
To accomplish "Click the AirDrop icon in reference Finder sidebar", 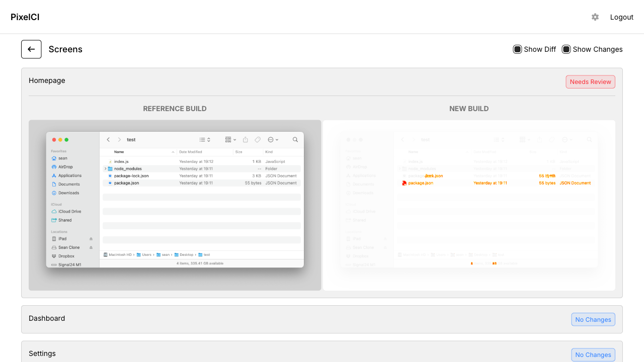I will (x=54, y=167).
